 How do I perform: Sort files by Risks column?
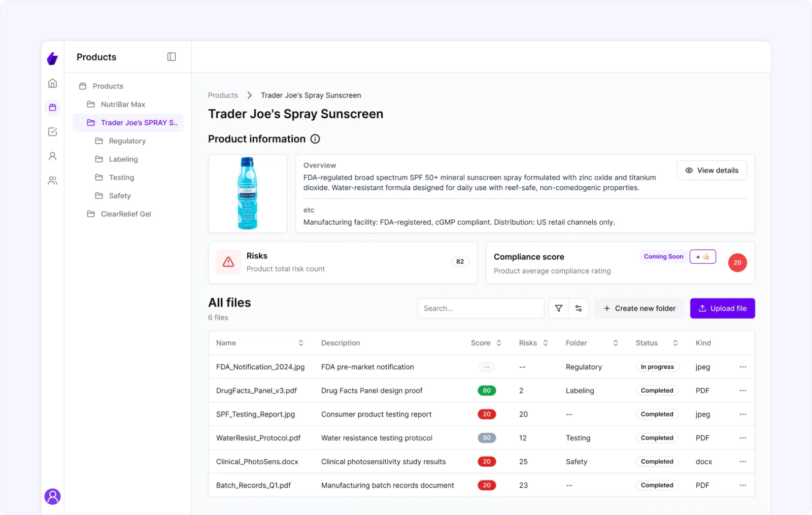(546, 343)
